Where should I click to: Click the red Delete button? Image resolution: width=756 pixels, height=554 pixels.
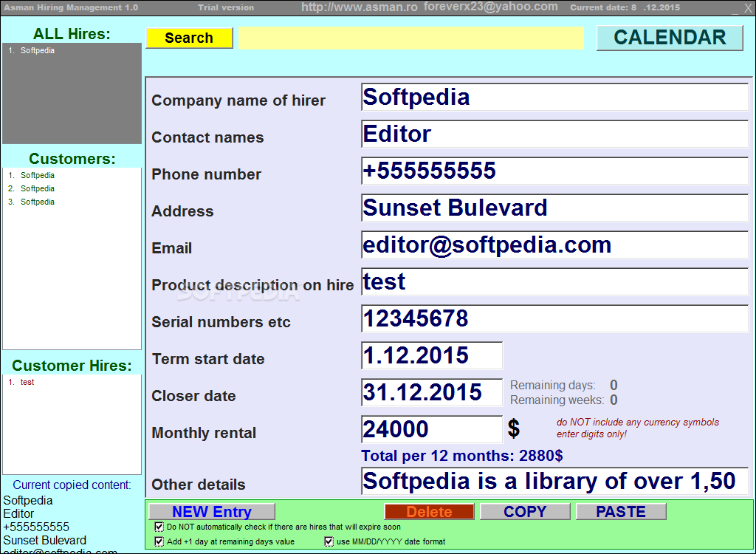coord(429,512)
